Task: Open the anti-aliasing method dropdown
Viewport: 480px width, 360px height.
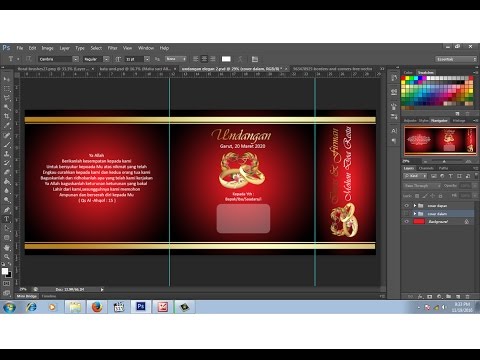Action: 176,59
